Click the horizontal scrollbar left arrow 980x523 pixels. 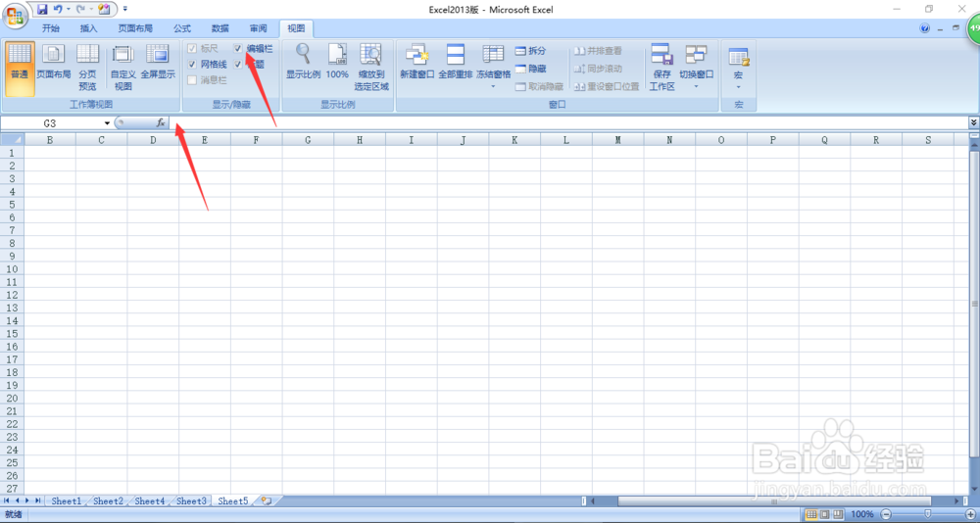(x=593, y=501)
